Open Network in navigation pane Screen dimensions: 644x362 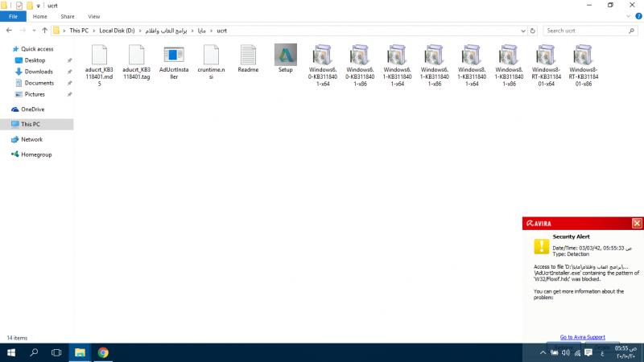pos(31,139)
